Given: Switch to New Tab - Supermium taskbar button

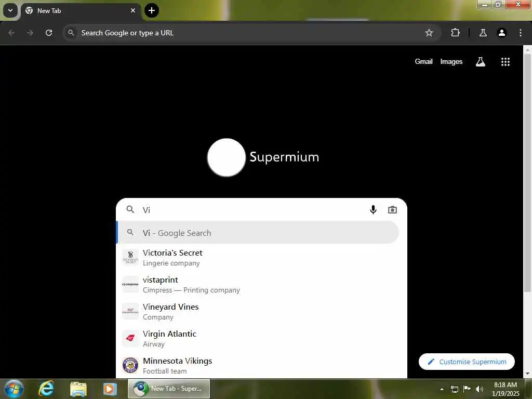Looking at the screenshot, I should tap(169, 389).
